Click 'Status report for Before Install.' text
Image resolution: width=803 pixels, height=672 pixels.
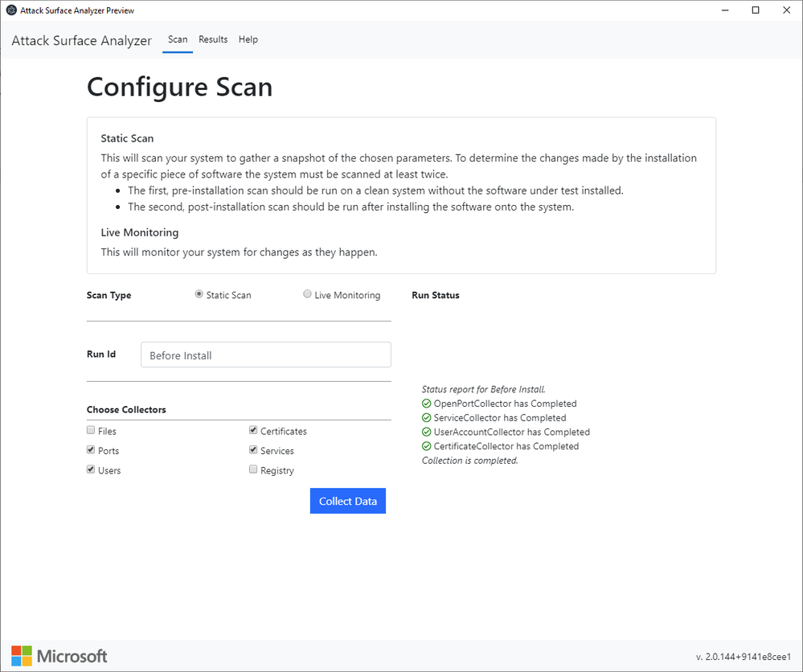click(x=483, y=389)
